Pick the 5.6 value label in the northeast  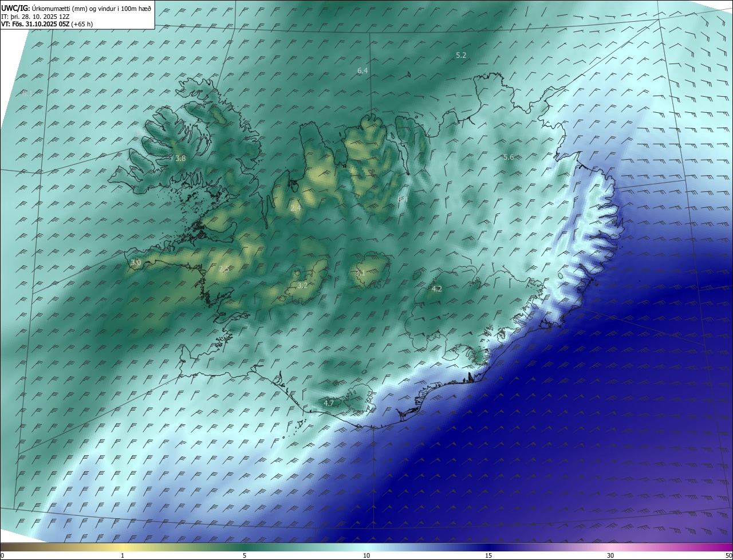[x=509, y=157]
